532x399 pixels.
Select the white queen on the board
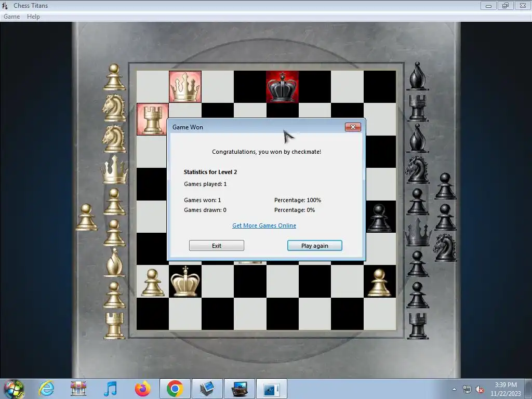coord(185,87)
